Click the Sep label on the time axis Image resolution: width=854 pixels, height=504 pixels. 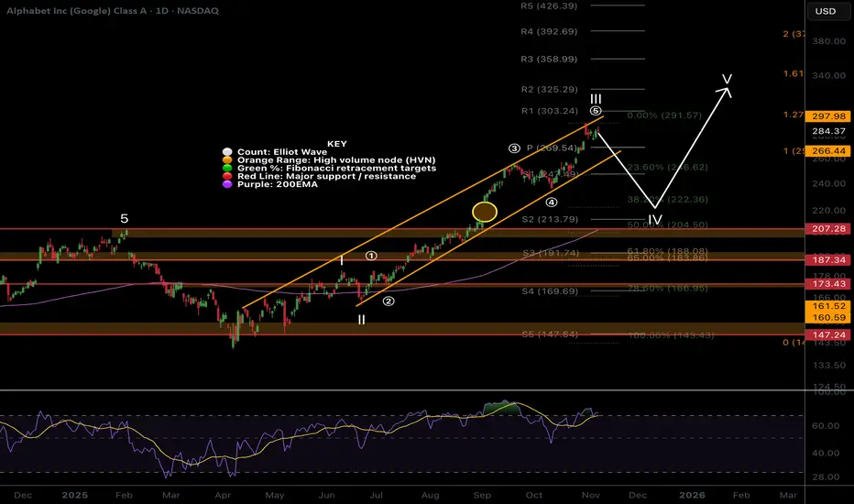pyautogui.click(x=482, y=495)
